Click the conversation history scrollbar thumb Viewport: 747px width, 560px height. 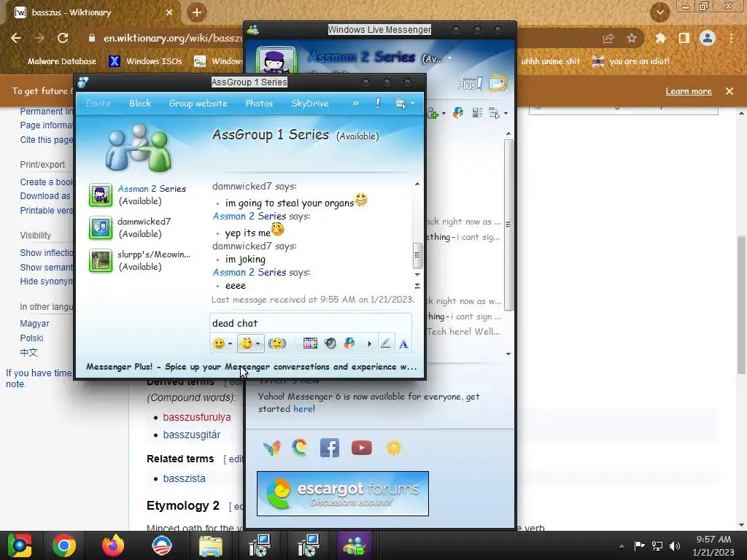pos(417,255)
